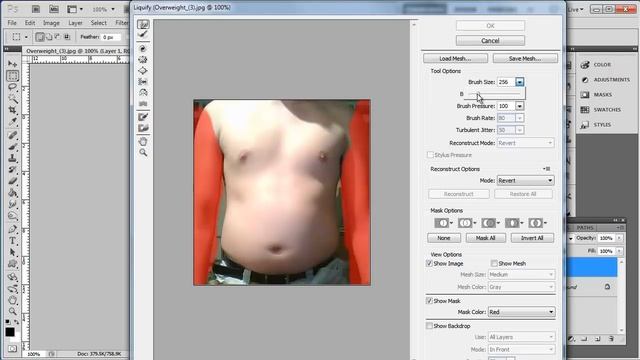Select the Mirror tool in Liquify
The height and width of the screenshot is (360, 640).
[x=143, y=93]
